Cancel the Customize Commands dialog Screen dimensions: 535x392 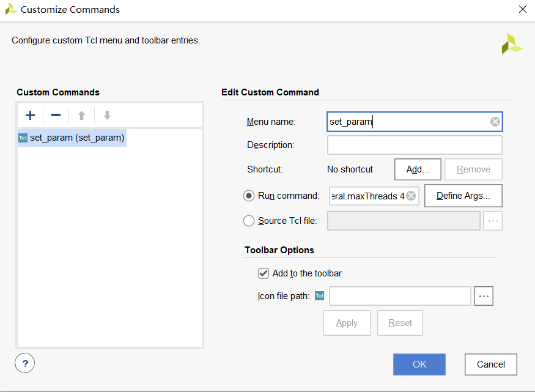[x=490, y=364]
